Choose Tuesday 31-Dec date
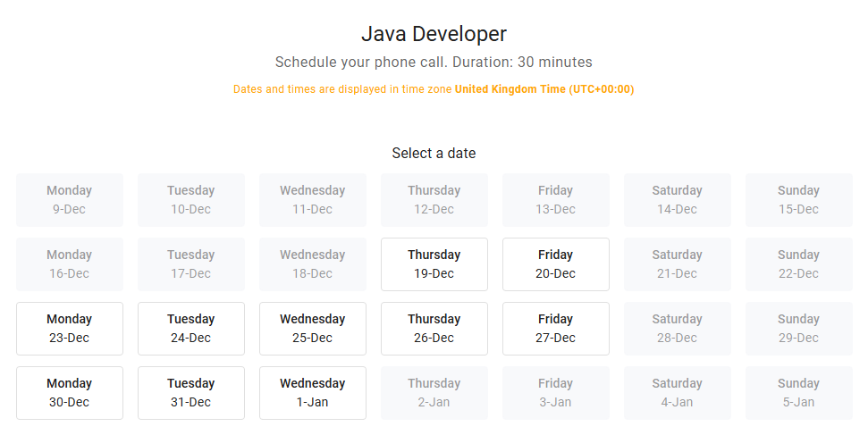868x435 pixels. pos(191,393)
